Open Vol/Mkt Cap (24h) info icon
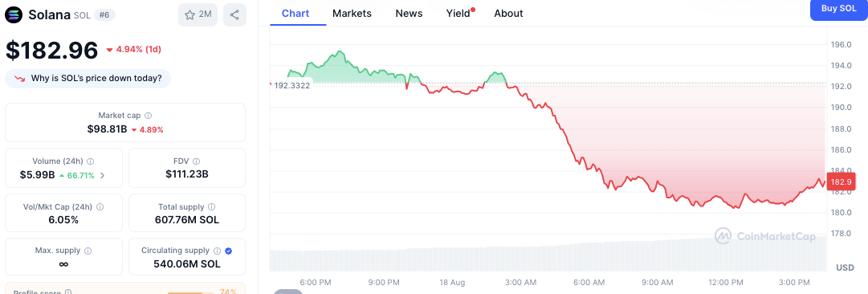The image size is (868, 294). [100, 207]
